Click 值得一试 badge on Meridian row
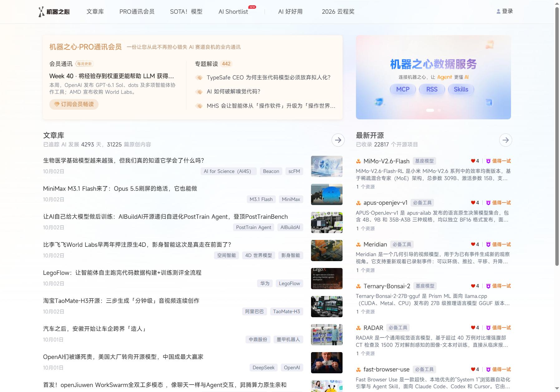This screenshot has height=392, width=560. tap(499, 245)
